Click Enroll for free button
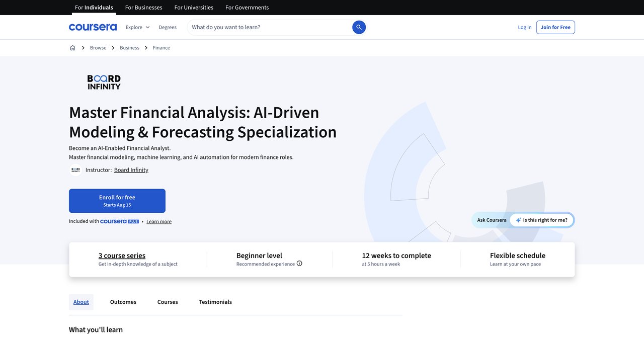The height and width of the screenshot is (337, 644). tap(117, 201)
